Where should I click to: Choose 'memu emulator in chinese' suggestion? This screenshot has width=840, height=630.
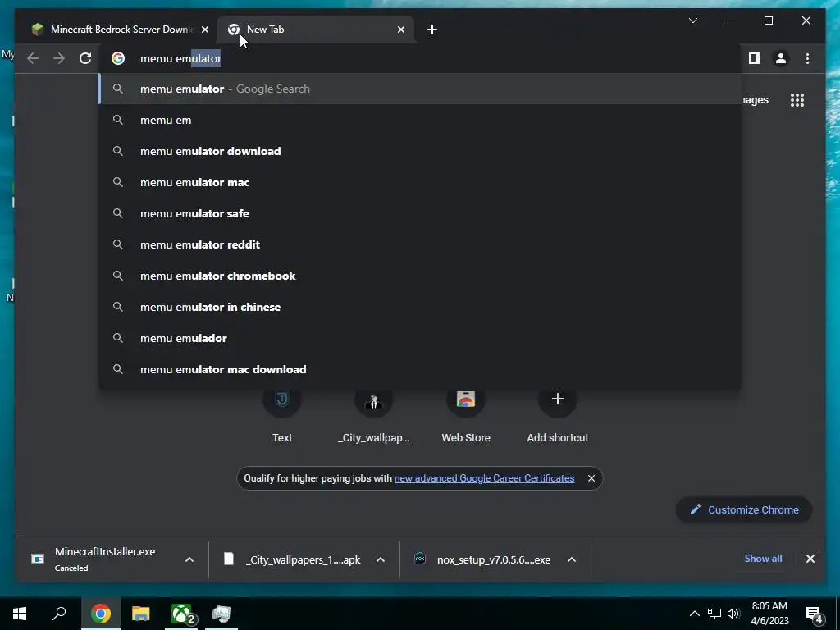[420, 307]
